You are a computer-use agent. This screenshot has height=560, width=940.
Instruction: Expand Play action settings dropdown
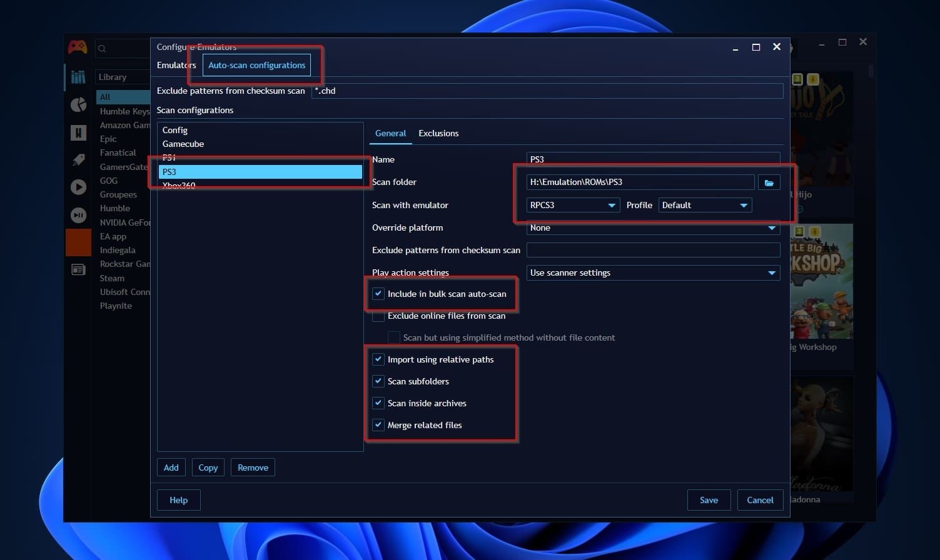pyautogui.click(x=653, y=272)
